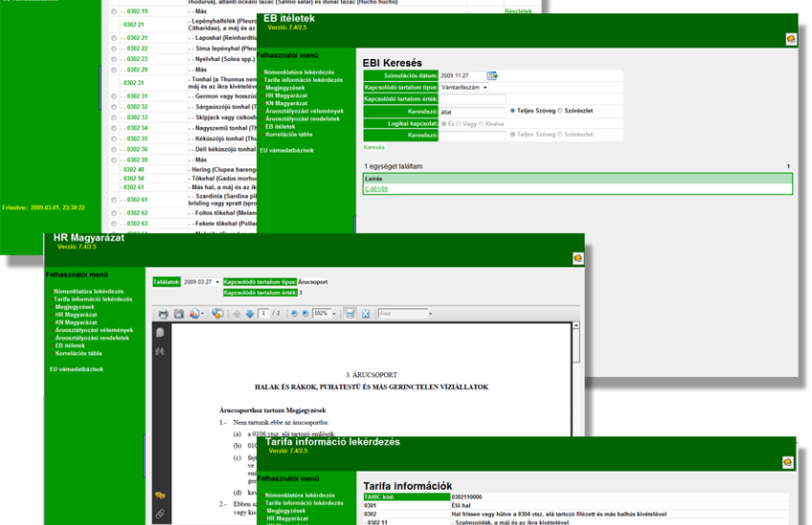Click the Kapcsolódó tartalom érték input field

pos(472,99)
